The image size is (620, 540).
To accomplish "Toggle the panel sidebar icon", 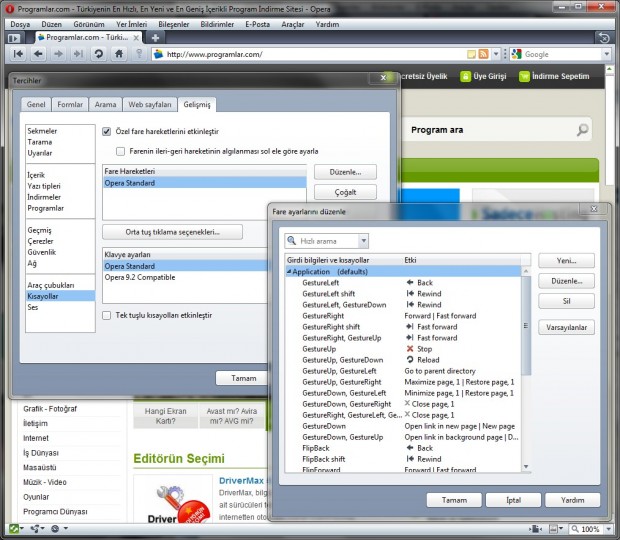I will pyautogui.click(x=14, y=38).
